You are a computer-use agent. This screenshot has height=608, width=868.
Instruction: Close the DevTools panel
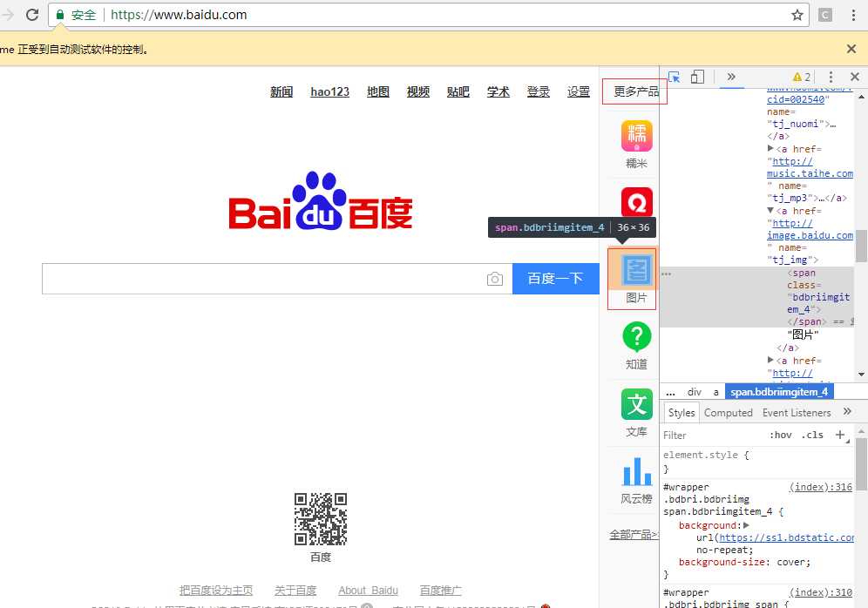point(855,77)
